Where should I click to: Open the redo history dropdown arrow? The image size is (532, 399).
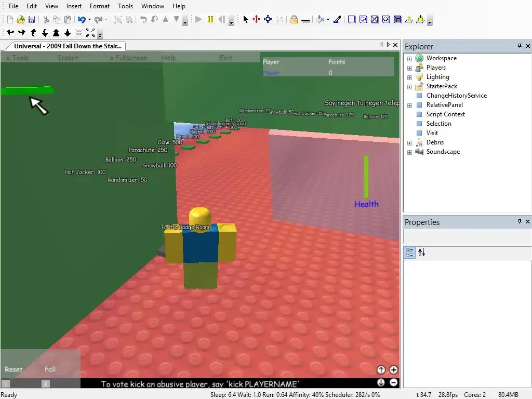point(106,20)
